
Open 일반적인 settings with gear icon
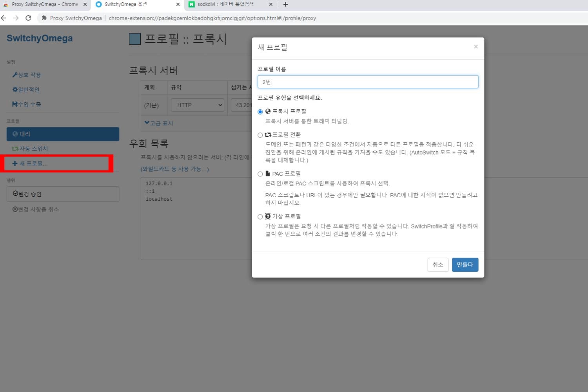point(26,90)
